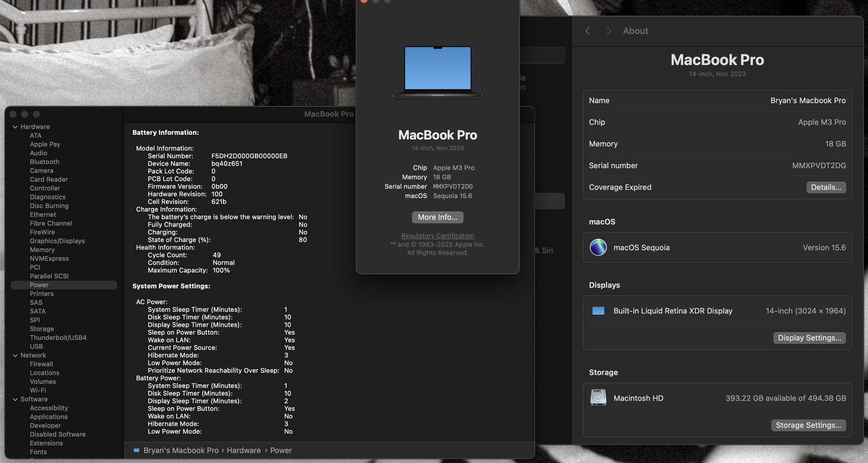Click the Built-in display icon in Displays
This screenshot has width=868, height=463.
tap(598, 311)
